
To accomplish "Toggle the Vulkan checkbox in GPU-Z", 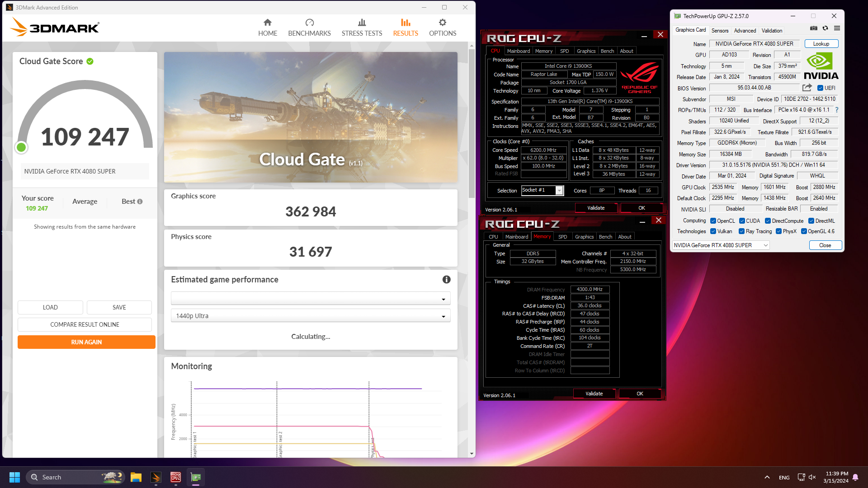I will point(713,231).
